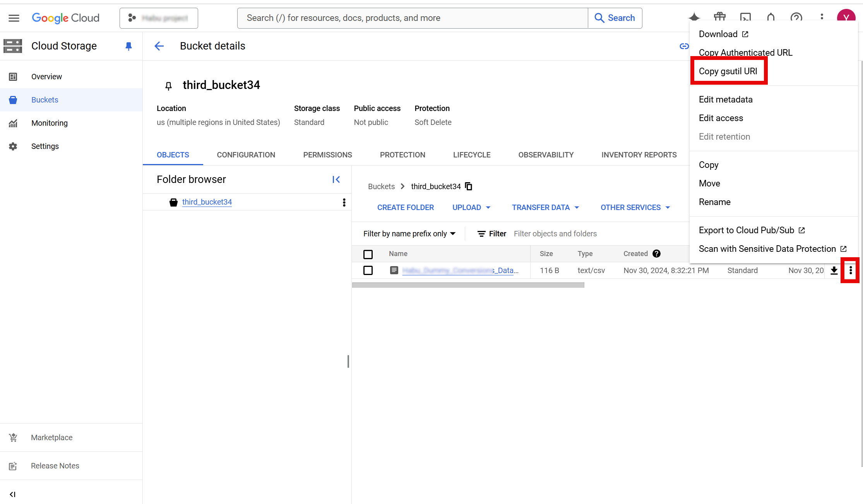
Task: Switch to the CONFIGURATION tab
Action: (246, 155)
